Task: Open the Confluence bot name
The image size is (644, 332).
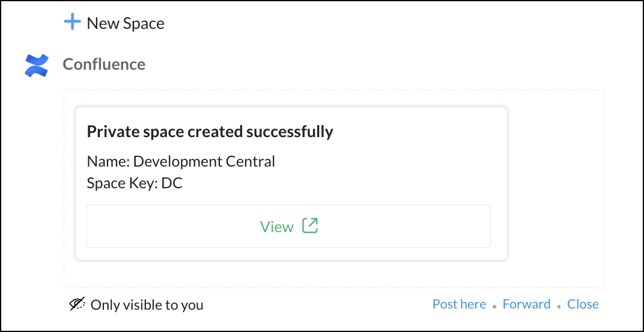Action: [104, 64]
